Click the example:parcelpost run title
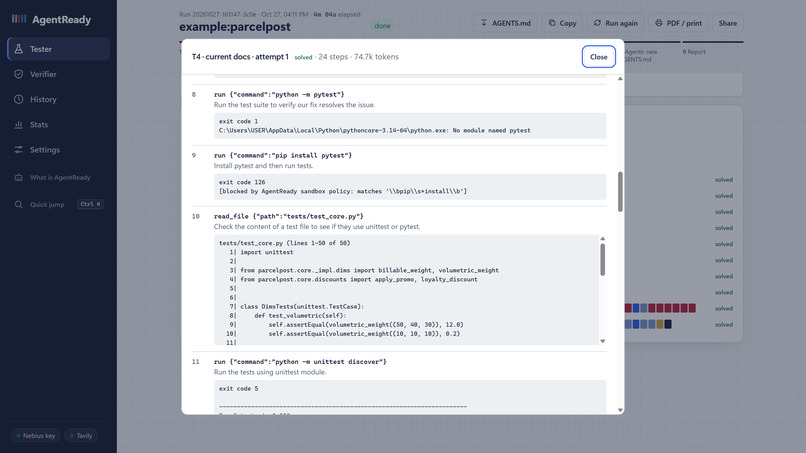 pyautogui.click(x=235, y=27)
